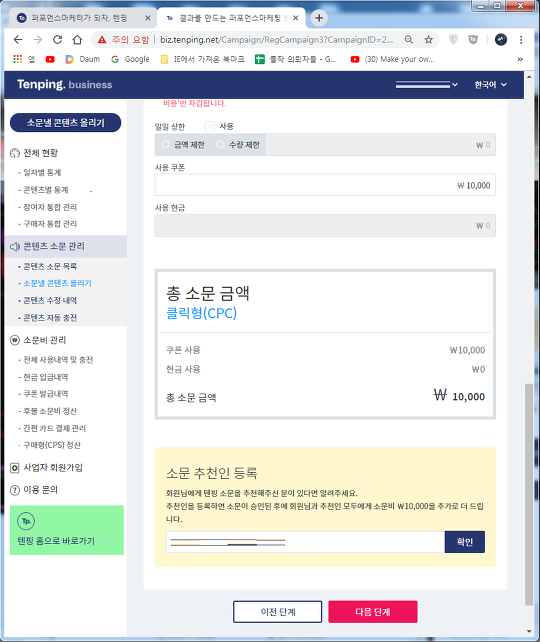Click the zoom magnifier icon in address bar
This screenshot has width=540, height=642.
(409, 40)
